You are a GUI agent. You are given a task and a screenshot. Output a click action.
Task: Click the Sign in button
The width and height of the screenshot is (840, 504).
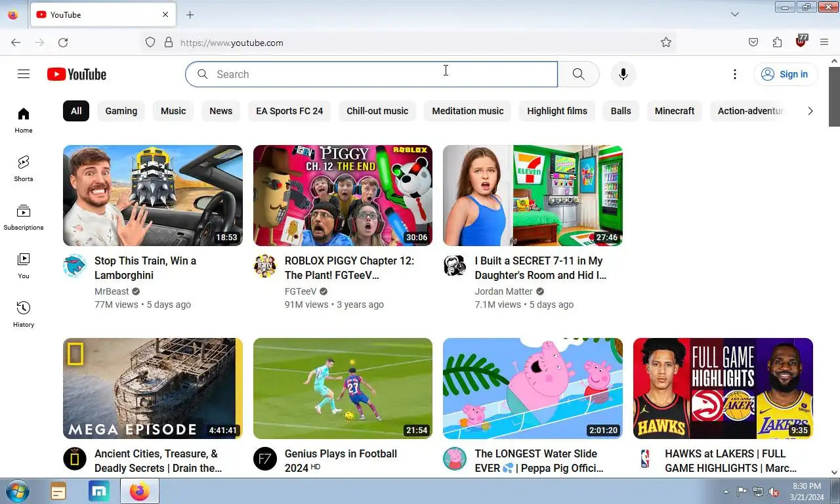coord(786,74)
